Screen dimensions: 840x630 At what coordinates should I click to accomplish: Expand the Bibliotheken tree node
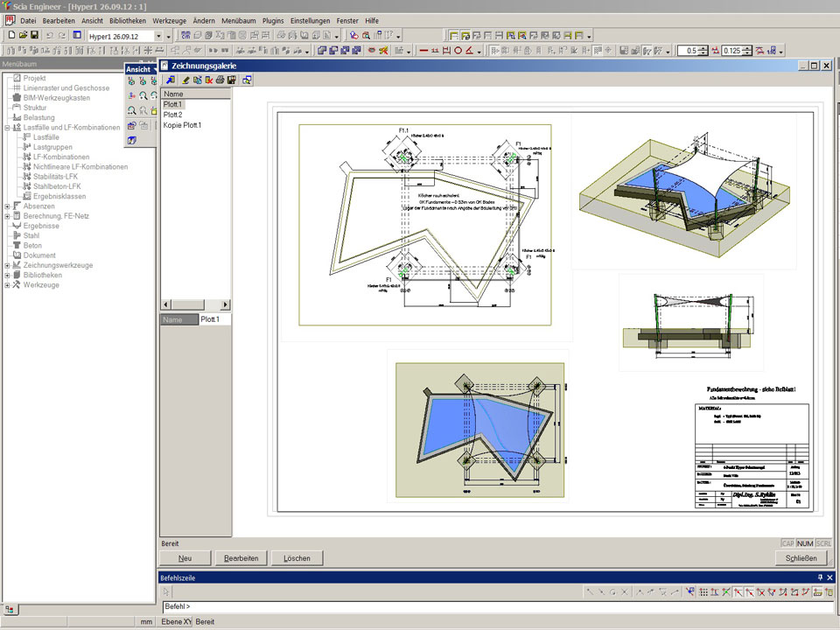[x=7, y=275]
